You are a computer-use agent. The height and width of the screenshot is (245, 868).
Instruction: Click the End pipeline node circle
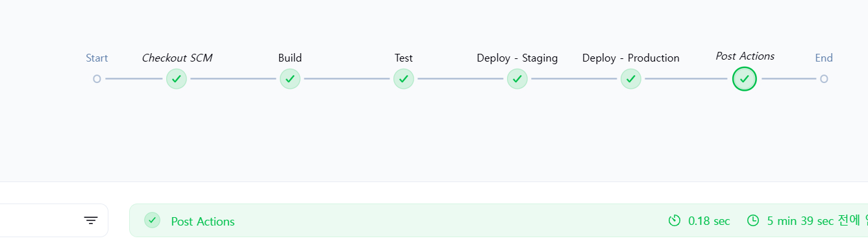pyautogui.click(x=824, y=79)
